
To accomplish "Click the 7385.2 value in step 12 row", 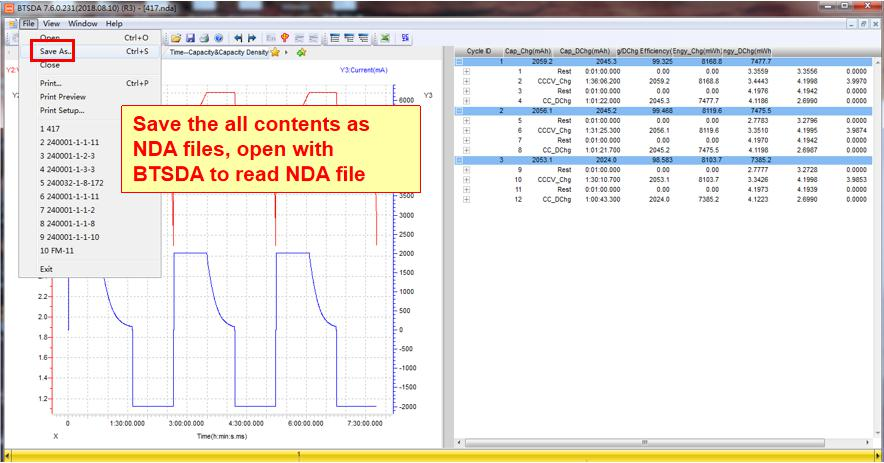I will click(709, 199).
